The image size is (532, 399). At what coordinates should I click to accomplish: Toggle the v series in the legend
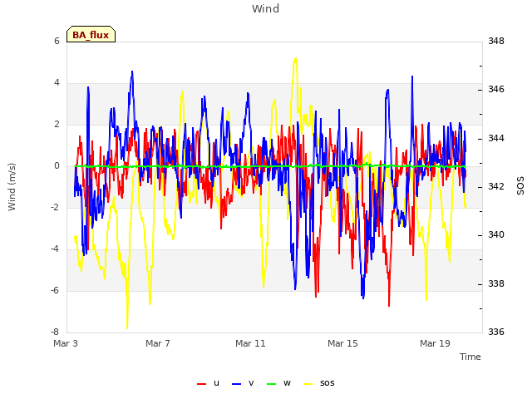243,383
